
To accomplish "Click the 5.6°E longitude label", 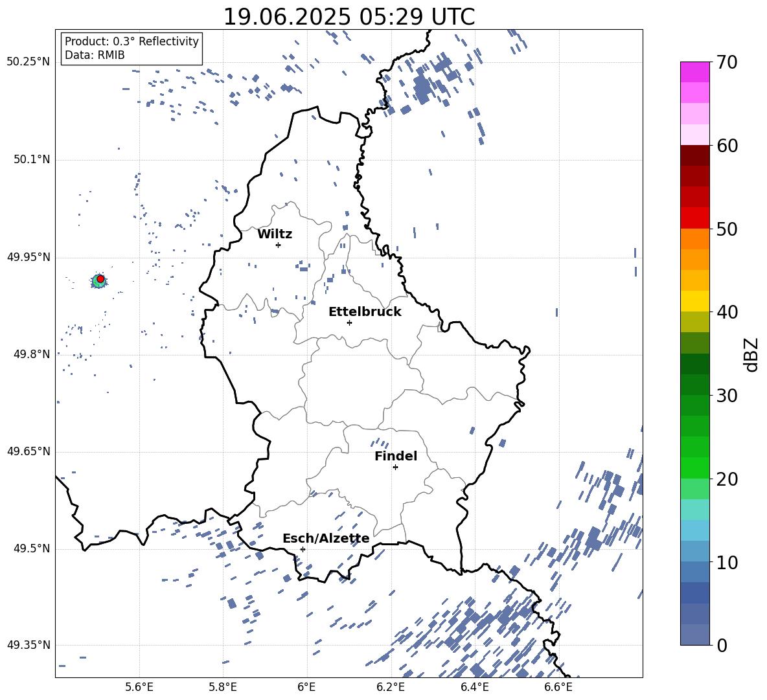I will pos(139,687).
